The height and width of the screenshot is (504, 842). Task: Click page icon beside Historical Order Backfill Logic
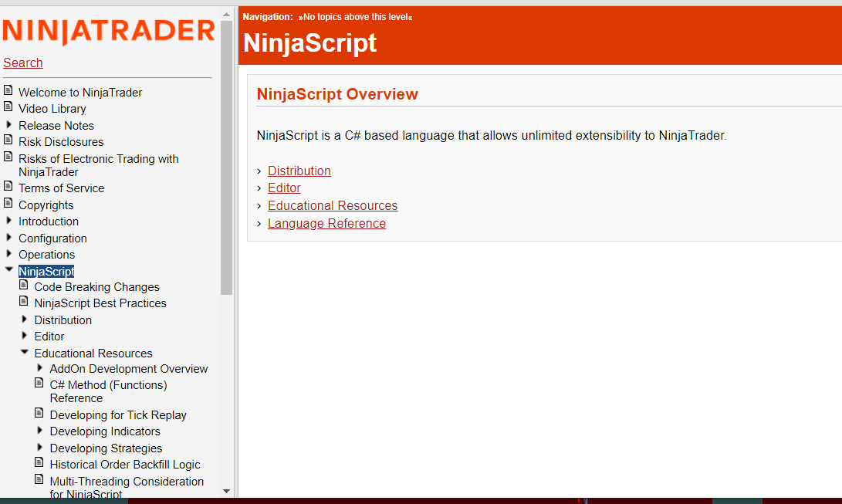coord(39,462)
